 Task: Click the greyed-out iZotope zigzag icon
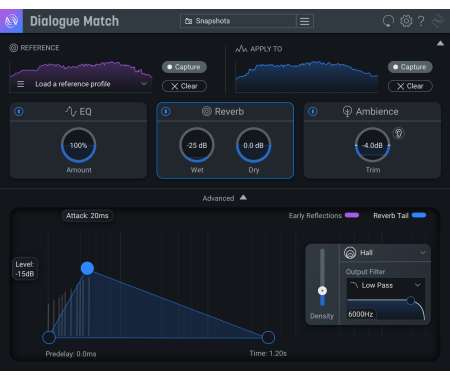pos(437,21)
